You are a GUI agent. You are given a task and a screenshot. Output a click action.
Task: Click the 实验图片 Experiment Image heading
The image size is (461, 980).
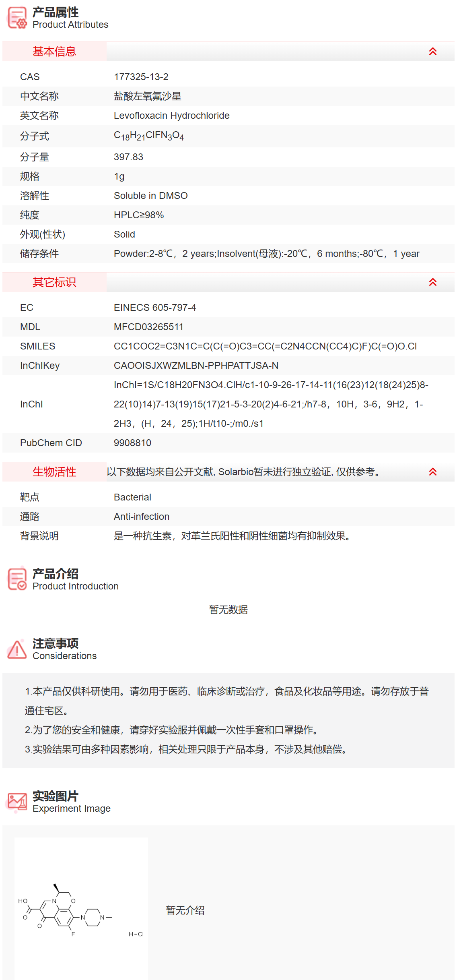72,802
